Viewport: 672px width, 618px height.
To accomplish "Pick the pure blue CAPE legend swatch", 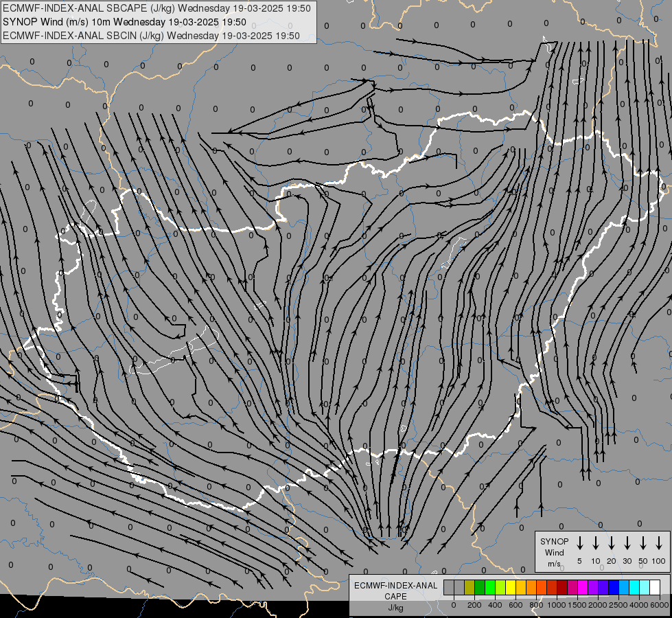I will tap(614, 587).
